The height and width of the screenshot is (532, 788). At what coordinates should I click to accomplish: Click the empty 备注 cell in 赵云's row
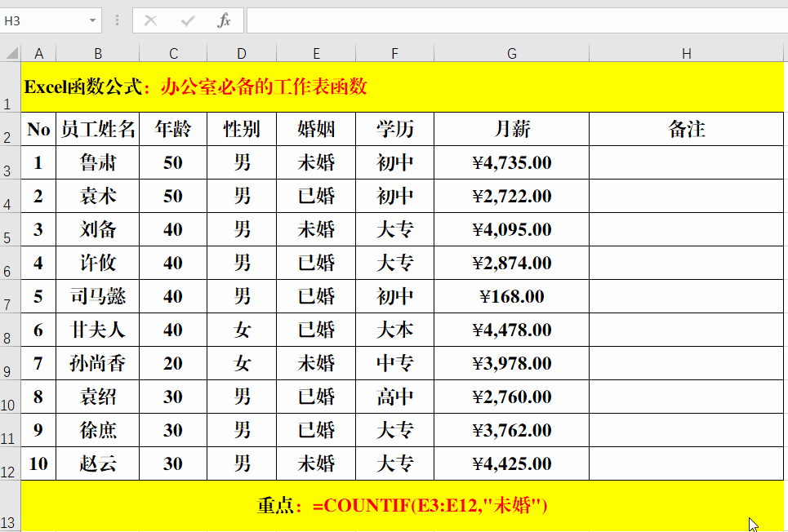[x=687, y=463]
